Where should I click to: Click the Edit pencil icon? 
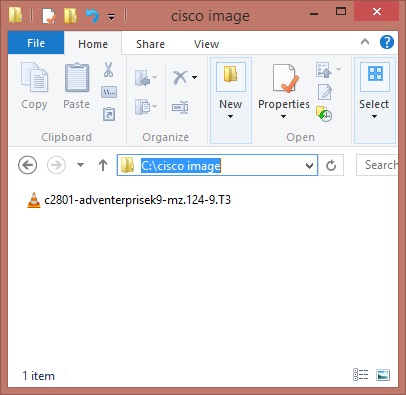(324, 92)
